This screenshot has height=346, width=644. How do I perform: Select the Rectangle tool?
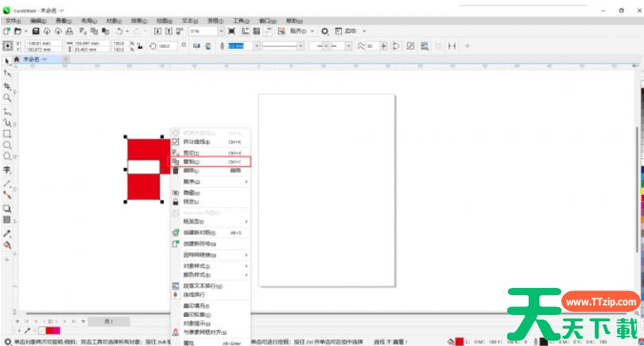[6, 134]
